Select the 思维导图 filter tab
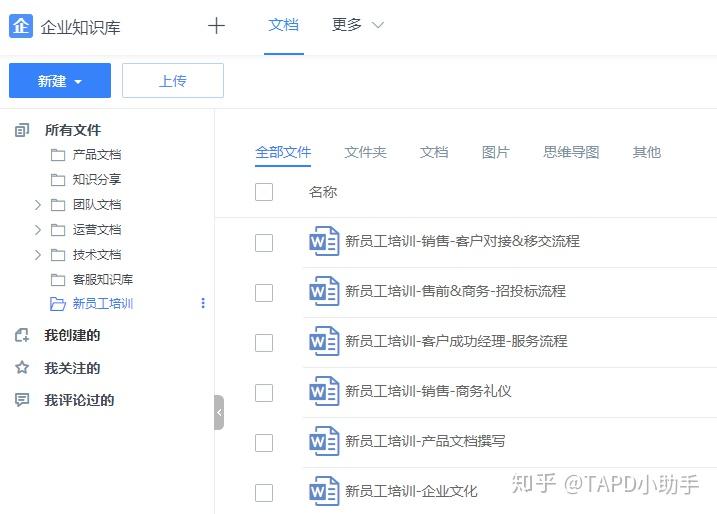The image size is (717, 514). 571,152
